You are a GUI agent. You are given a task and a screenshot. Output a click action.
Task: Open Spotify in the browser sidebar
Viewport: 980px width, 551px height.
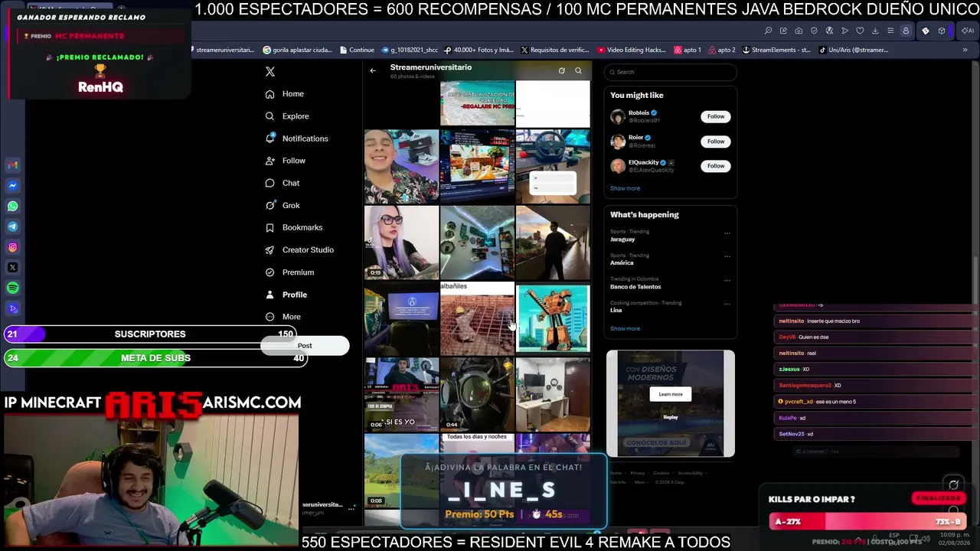coord(13,289)
